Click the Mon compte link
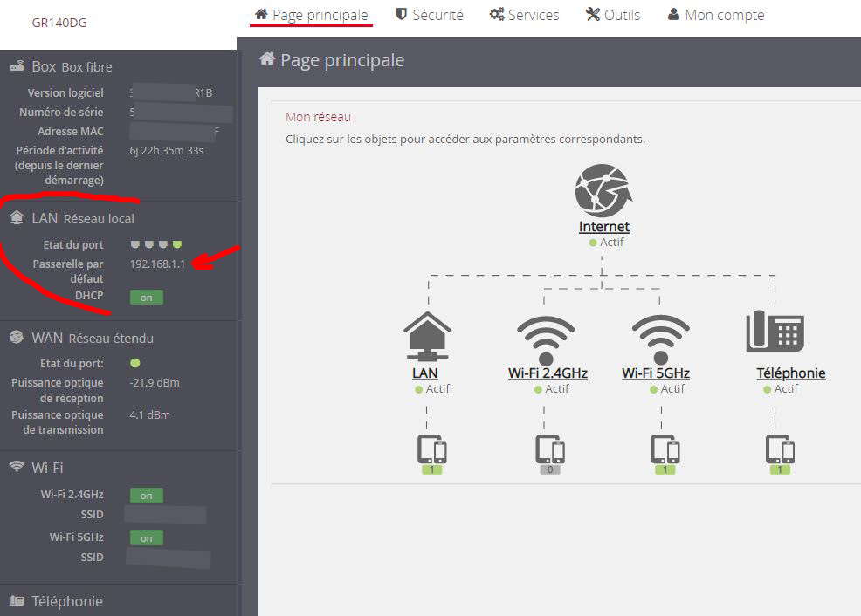This screenshot has height=616, width=861. click(715, 15)
